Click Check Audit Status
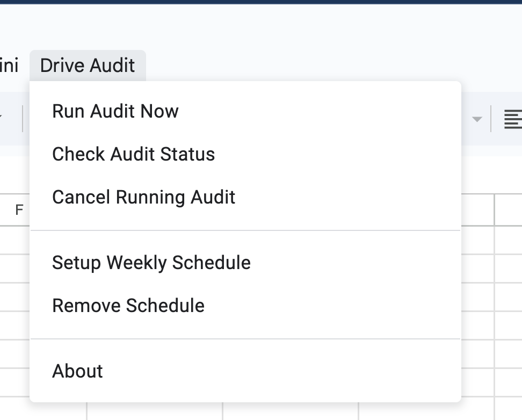Viewport: 522px width, 420px height. 133,154
